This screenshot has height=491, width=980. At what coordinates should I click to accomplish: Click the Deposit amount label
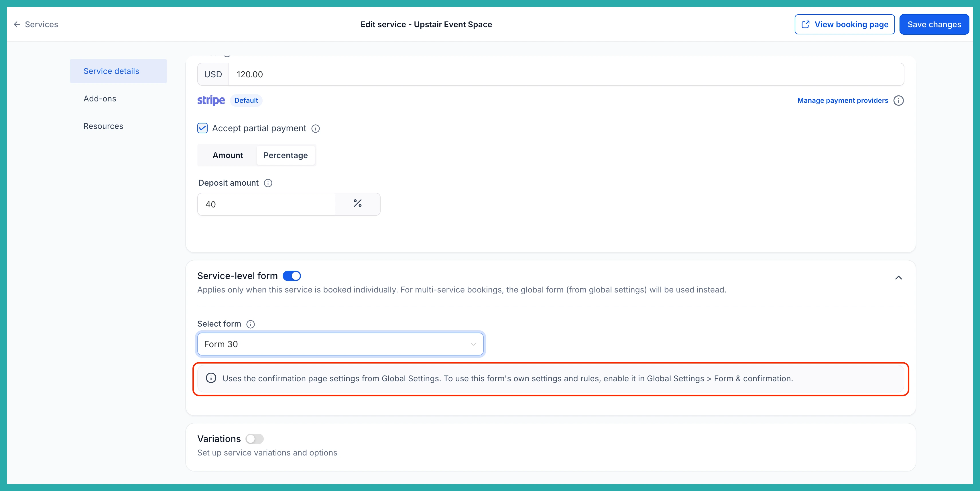tap(228, 183)
